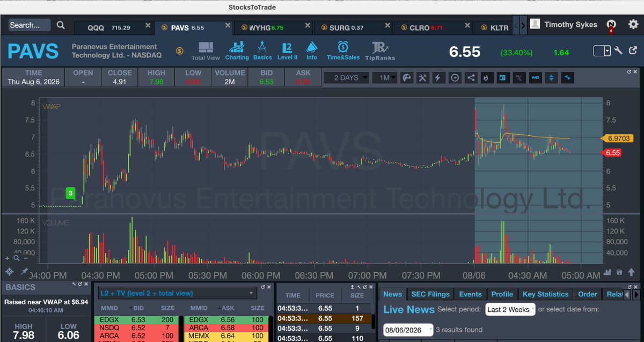Open the Charting module

[237, 50]
